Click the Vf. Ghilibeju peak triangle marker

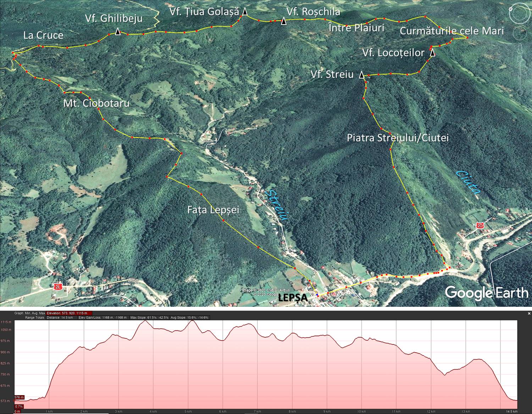[x=118, y=32]
